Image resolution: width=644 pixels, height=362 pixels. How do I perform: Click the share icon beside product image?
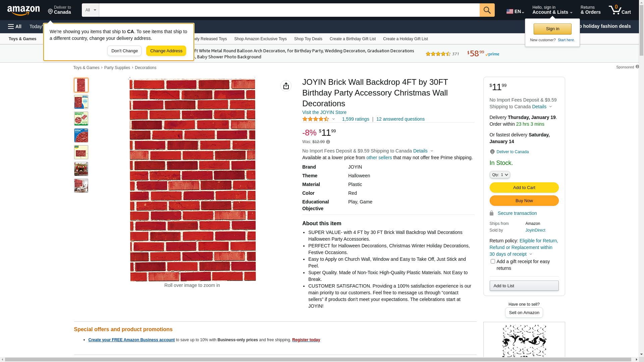coord(286,86)
